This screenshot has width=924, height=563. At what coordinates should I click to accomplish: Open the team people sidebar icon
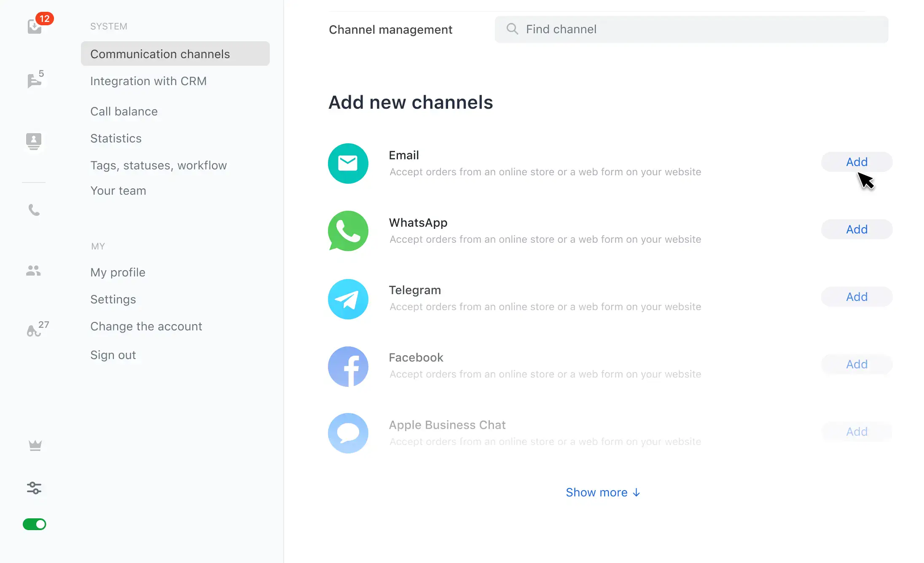click(33, 271)
